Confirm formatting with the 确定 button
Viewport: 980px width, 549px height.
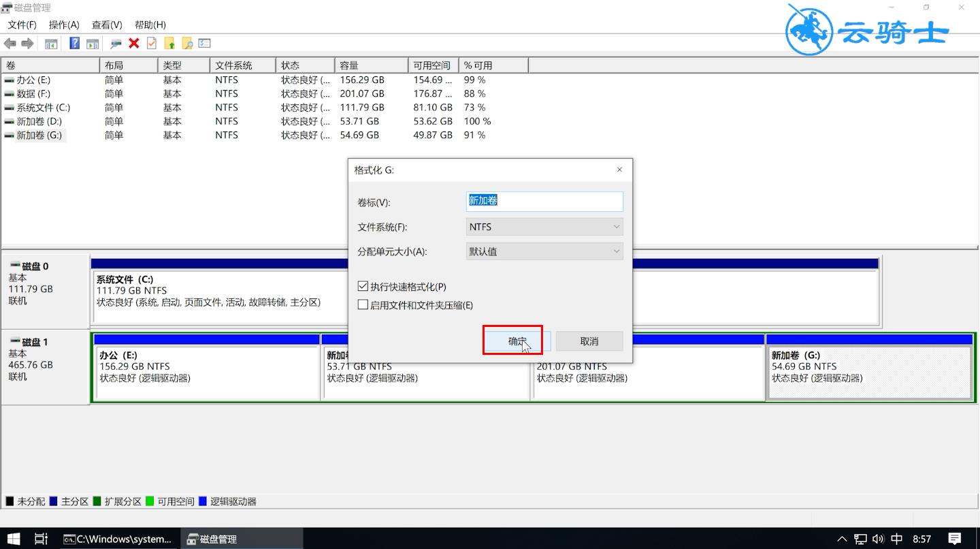[x=513, y=341]
